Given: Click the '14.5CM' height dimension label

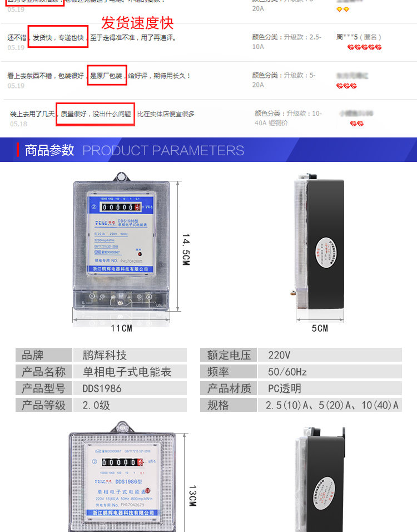Looking at the screenshot, I should tap(186, 249).
